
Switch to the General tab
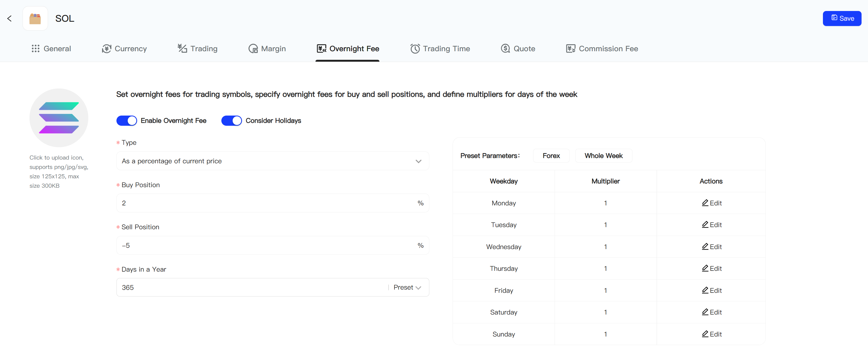point(51,49)
